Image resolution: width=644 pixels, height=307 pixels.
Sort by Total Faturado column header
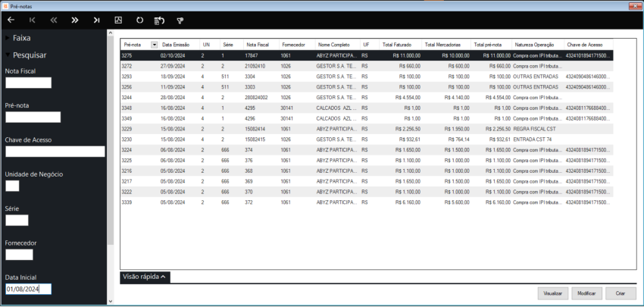(x=401, y=45)
